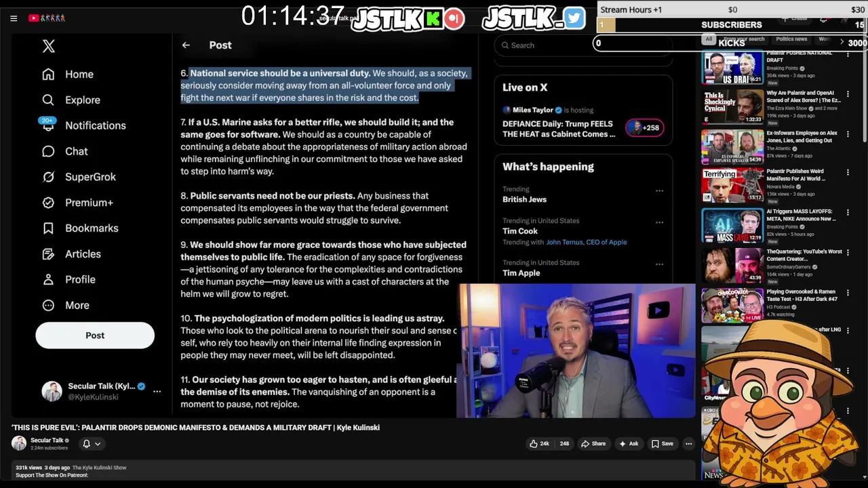This screenshot has height=488, width=868.
Task: Click the white Post button
Action: (x=95, y=335)
